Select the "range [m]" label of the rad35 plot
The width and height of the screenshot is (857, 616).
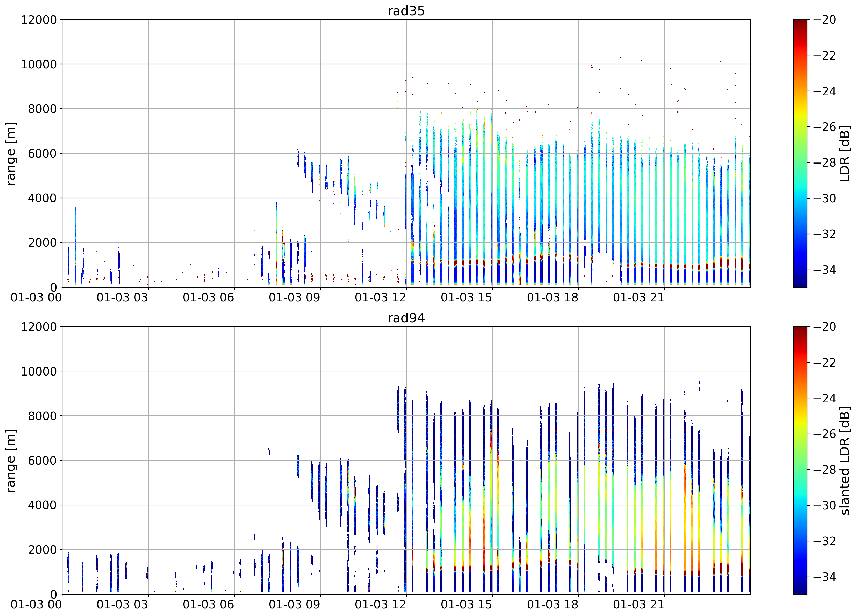pos(11,153)
